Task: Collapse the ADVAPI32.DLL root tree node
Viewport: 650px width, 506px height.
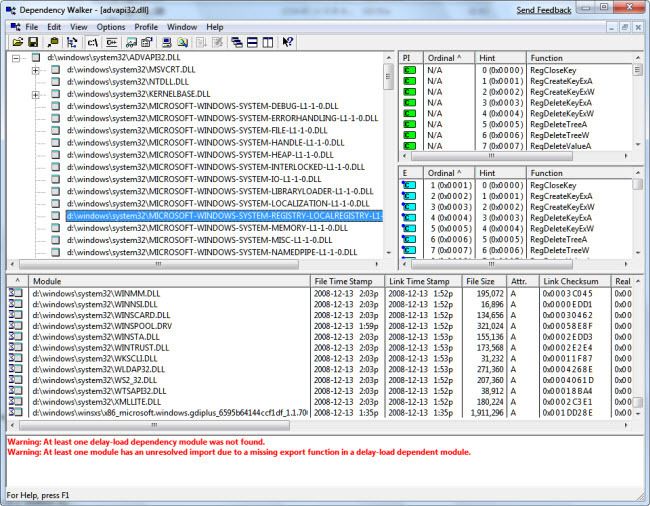Action: (16, 58)
